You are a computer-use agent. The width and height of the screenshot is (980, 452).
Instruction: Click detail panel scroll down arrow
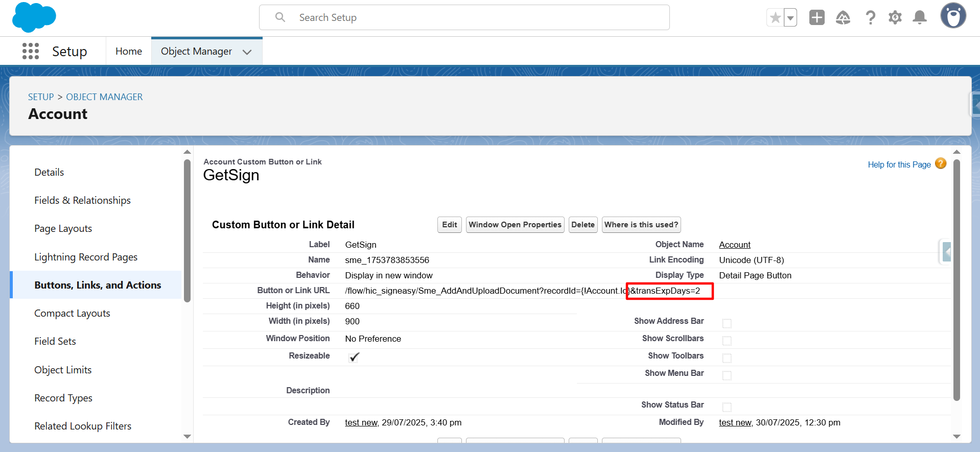956,437
